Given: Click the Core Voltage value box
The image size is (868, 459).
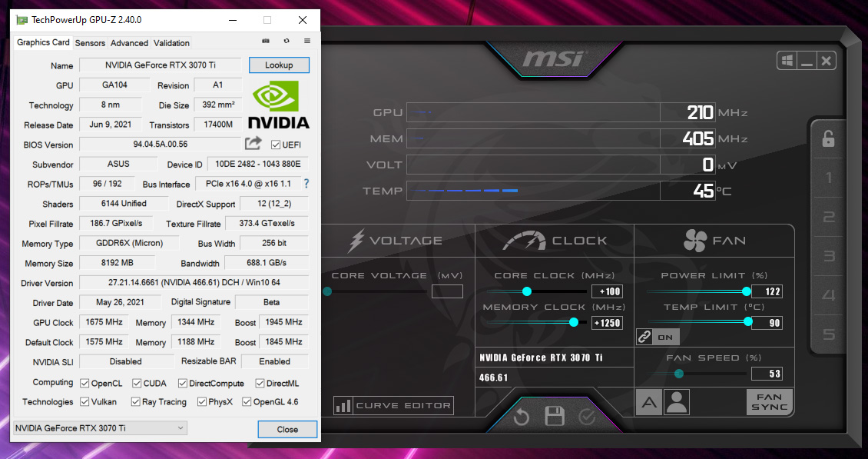Looking at the screenshot, I should coord(447,291).
